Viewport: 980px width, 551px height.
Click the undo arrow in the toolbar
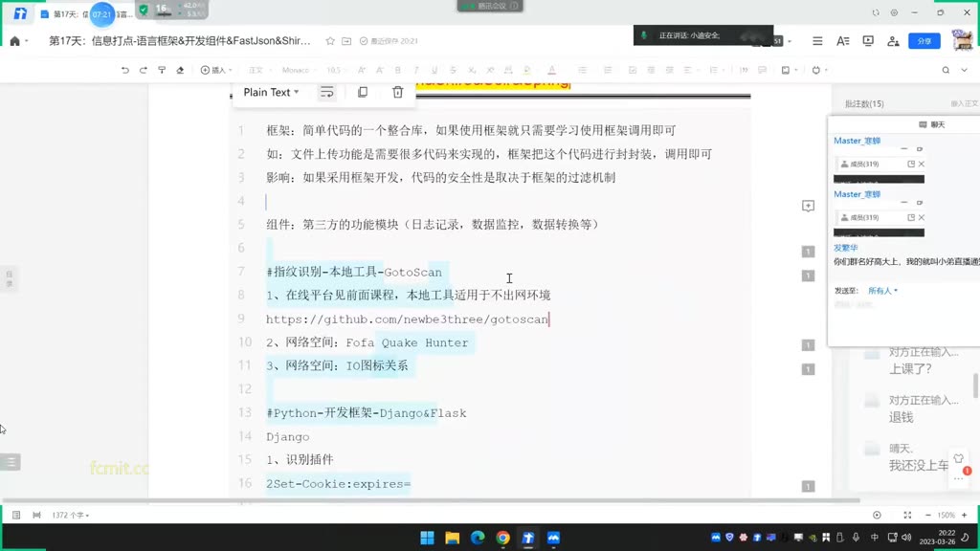(x=125, y=70)
